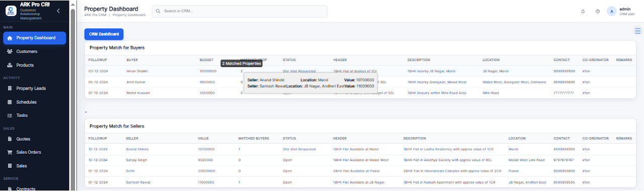This screenshot has height=191, width=644.
Task: Focus the Search in CRM field
Action: point(239,11)
